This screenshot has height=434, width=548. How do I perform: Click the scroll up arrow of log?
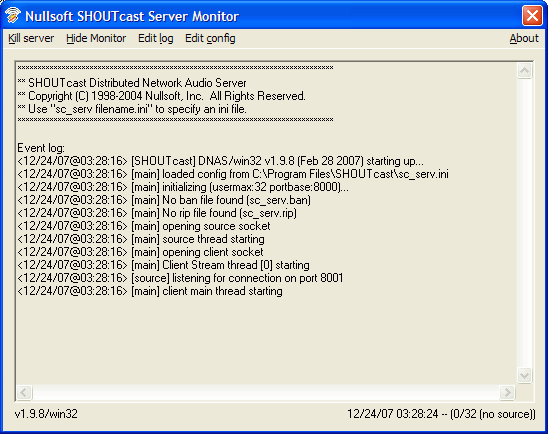tap(524, 71)
